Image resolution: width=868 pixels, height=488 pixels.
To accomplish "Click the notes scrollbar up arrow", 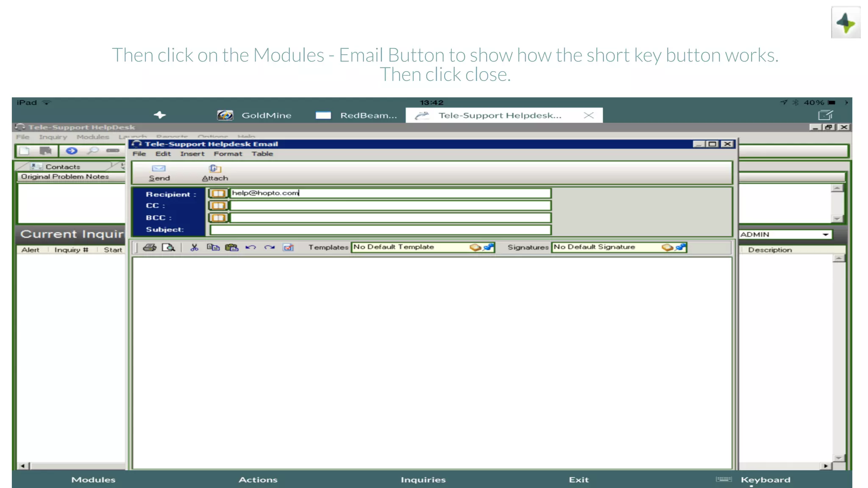I will (837, 188).
